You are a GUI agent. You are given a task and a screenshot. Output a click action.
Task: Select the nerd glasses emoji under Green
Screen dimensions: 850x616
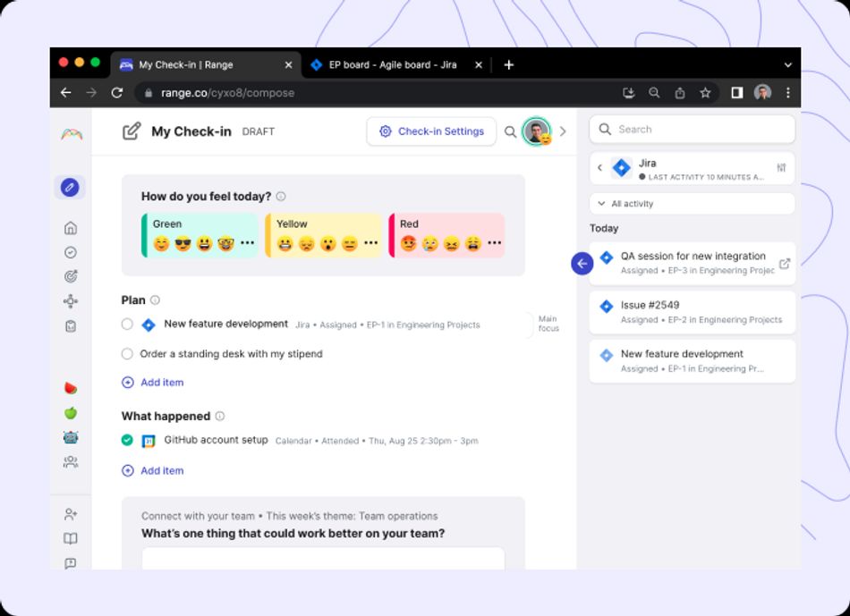coord(225,244)
